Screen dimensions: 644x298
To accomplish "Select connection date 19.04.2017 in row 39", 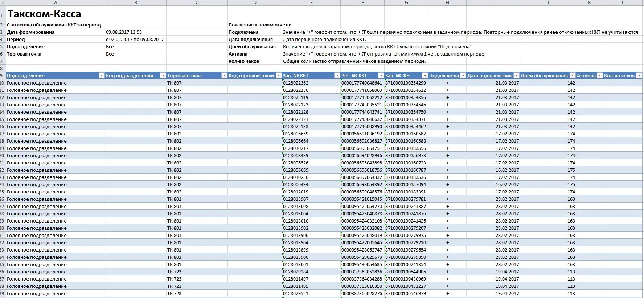I will point(493,293).
